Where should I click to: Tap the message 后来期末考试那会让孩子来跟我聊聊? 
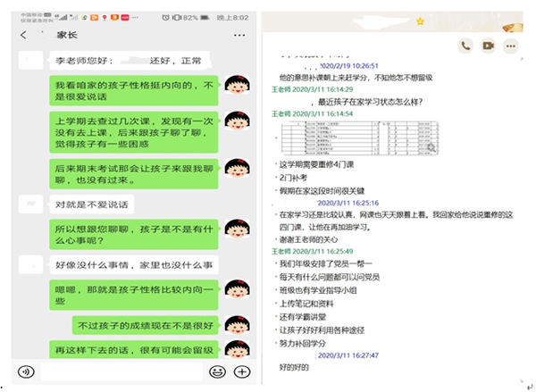point(134,174)
